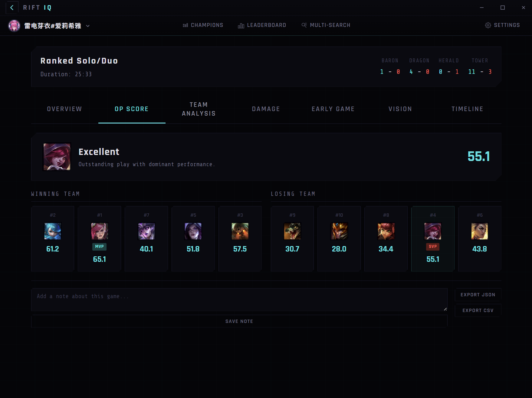Go to Multi-Search
The width and height of the screenshot is (532, 398).
326,25
